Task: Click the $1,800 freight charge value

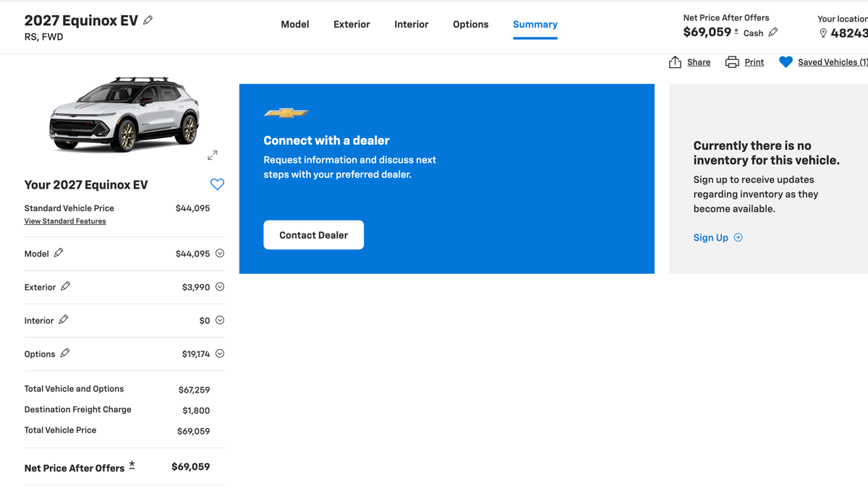Action: coord(196,411)
